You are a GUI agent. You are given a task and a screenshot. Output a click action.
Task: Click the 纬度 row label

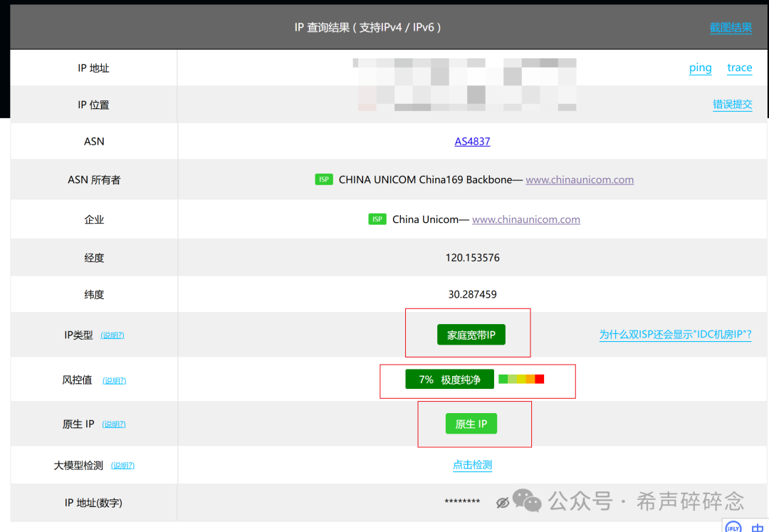(94, 295)
